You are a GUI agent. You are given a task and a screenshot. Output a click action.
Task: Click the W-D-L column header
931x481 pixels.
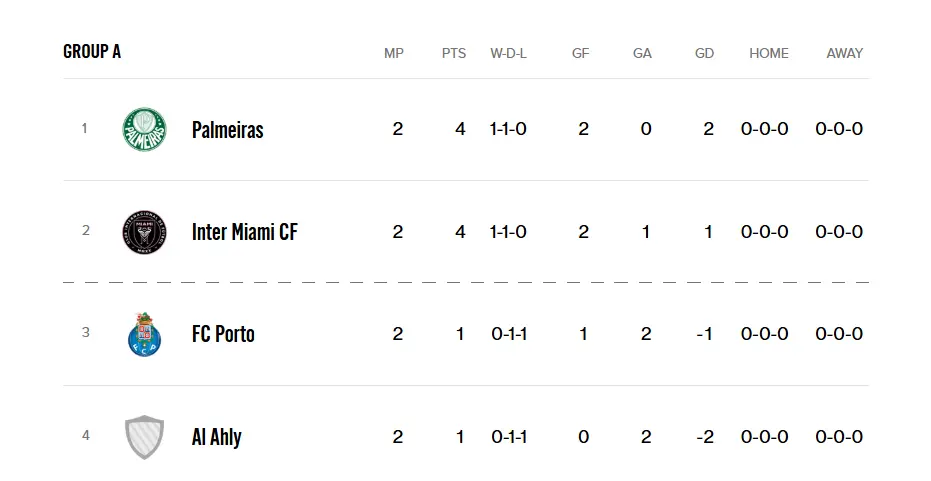(x=508, y=53)
